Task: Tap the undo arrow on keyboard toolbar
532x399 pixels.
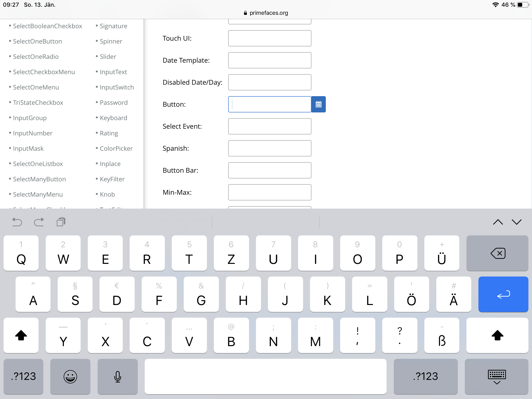Action: [x=17, y=222]
